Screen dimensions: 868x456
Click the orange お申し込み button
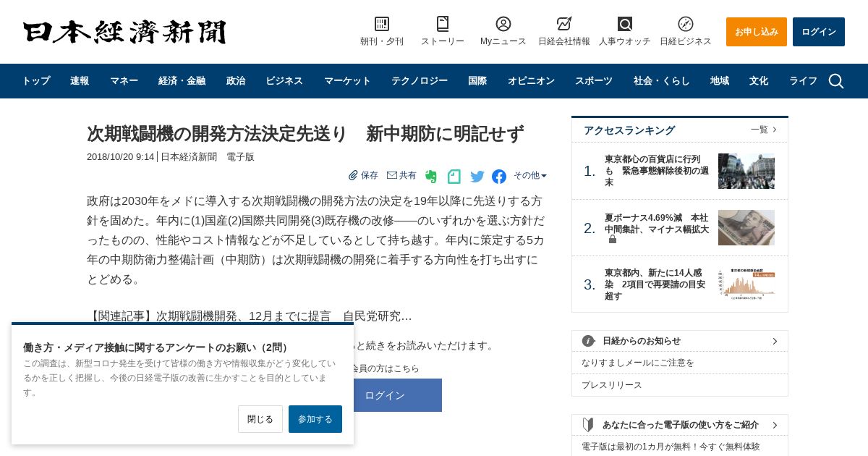[757, 32]
